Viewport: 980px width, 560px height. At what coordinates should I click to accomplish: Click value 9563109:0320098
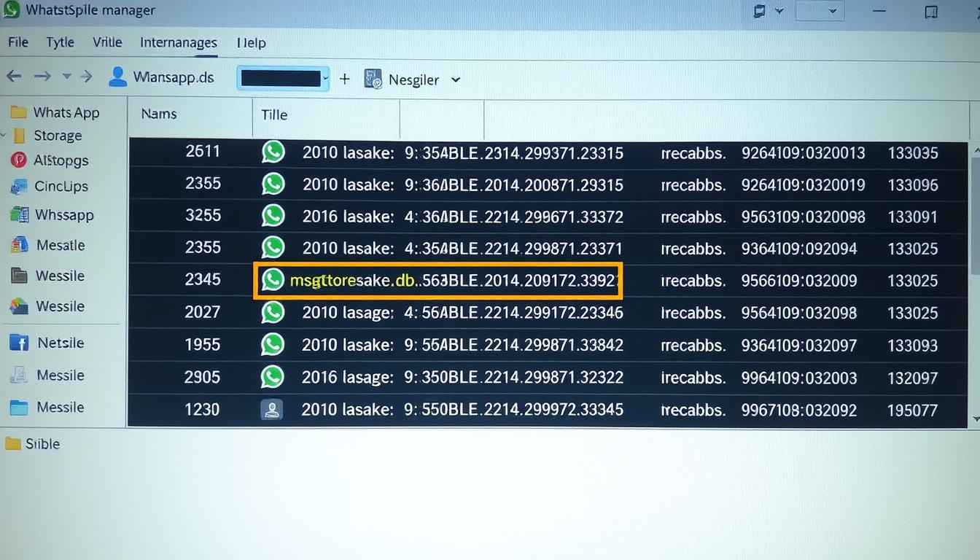[804, 217]
